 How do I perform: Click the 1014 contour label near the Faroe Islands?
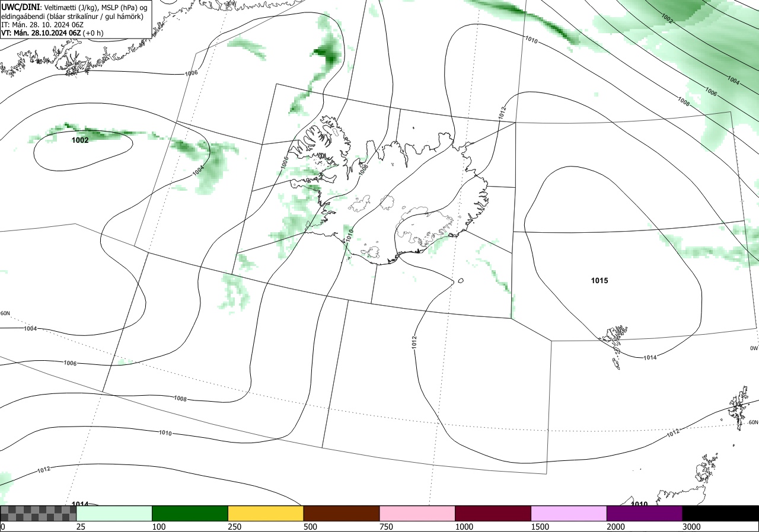tap(650, 357)
